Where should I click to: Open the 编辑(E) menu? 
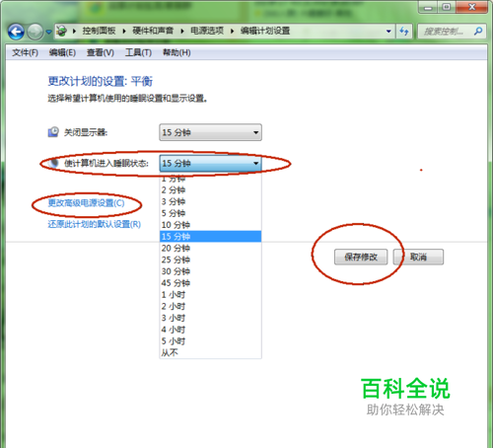pyautogui.click(x=62, y=52)
